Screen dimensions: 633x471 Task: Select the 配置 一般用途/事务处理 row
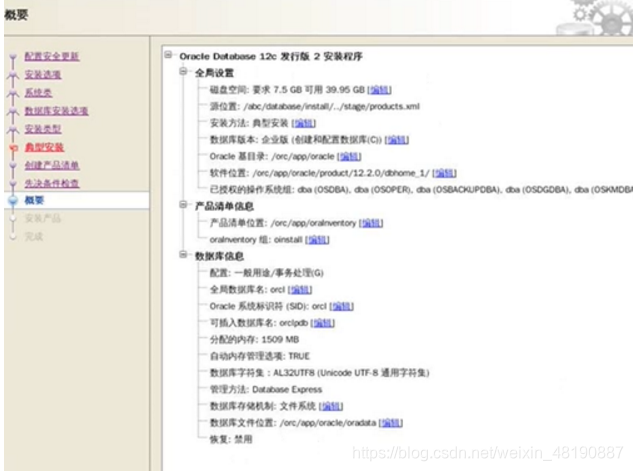pos(266,273)
